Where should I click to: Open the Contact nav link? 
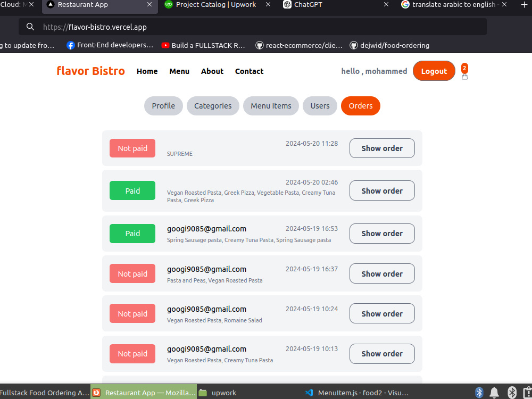pyautogui.click(x=249, y=71)
